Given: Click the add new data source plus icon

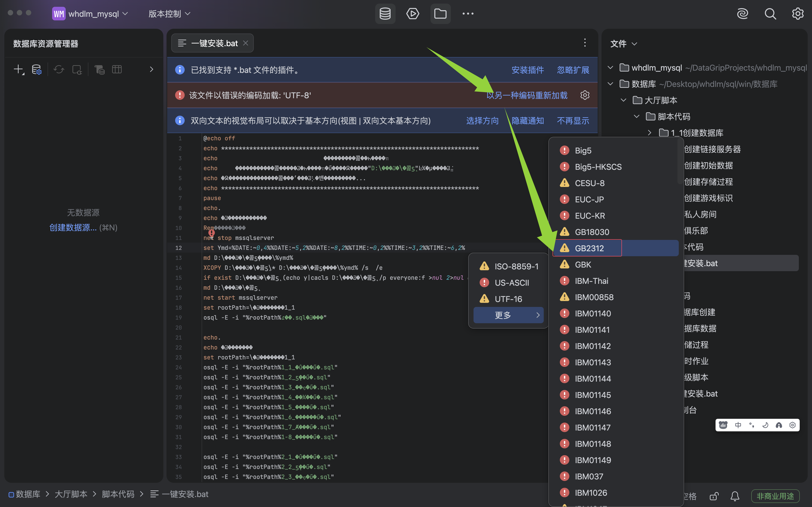Looking at the screenshot, I should point(18,69).
